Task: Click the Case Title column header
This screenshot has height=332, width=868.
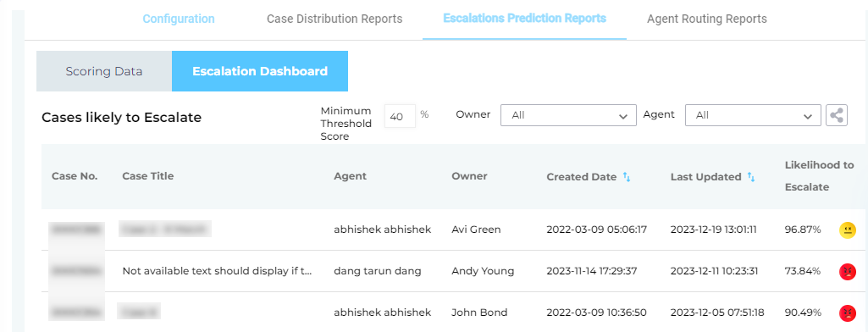Action: point(148,176)
